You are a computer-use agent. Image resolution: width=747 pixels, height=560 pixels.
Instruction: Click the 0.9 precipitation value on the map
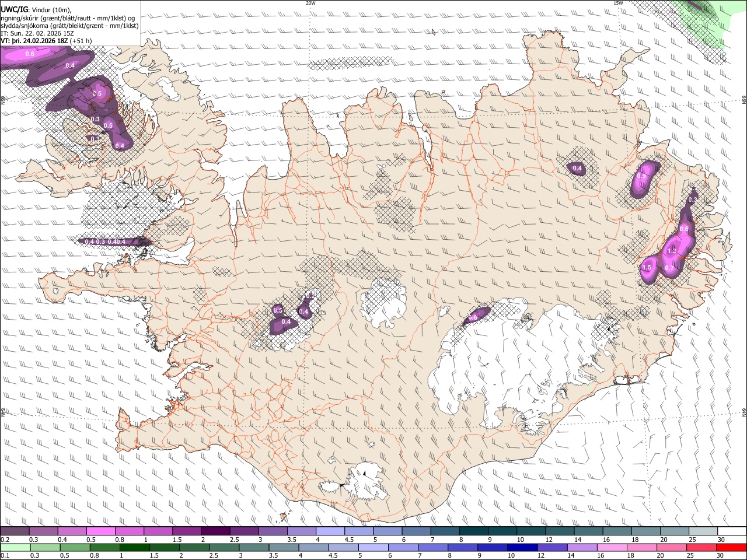pyautogui.click(x=641, y=176)
